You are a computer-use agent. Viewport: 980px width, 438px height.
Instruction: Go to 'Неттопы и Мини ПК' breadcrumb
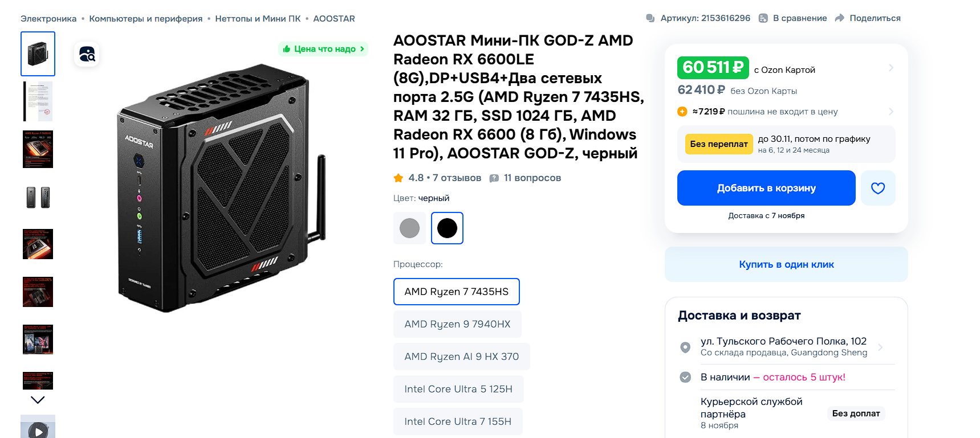[258, 19]
